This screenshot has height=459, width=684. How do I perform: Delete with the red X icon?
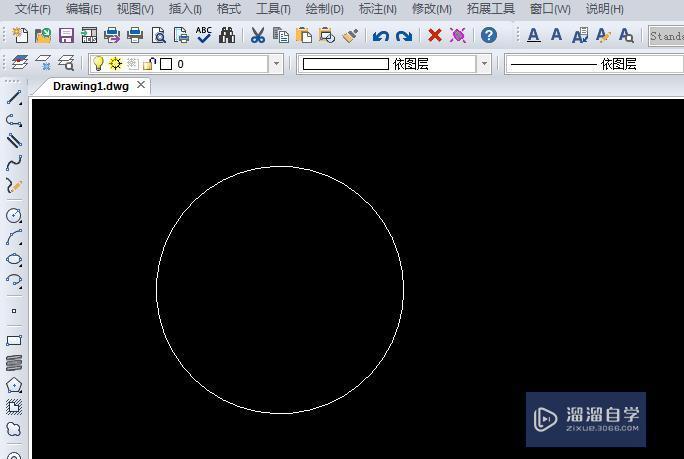point(434,35)
